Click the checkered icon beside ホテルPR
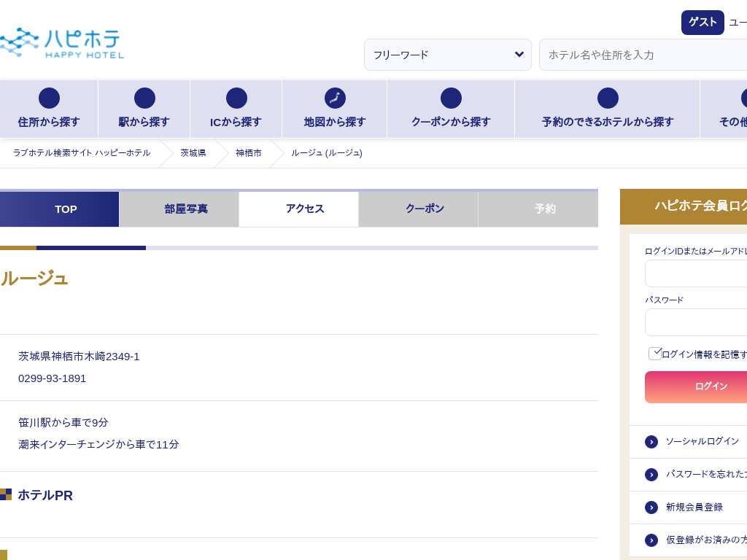This screenshot has height=560, width=747. pyautogui.click(x=6, y=494)
